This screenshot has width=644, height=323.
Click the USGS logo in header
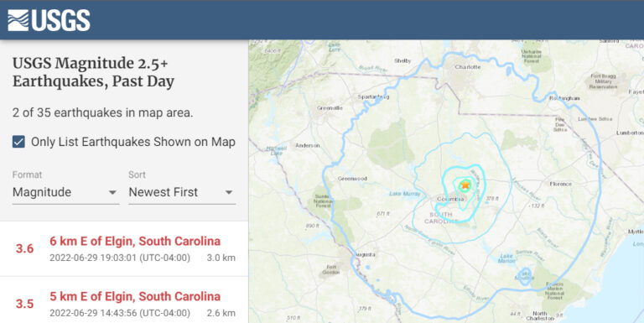(49, 20)
